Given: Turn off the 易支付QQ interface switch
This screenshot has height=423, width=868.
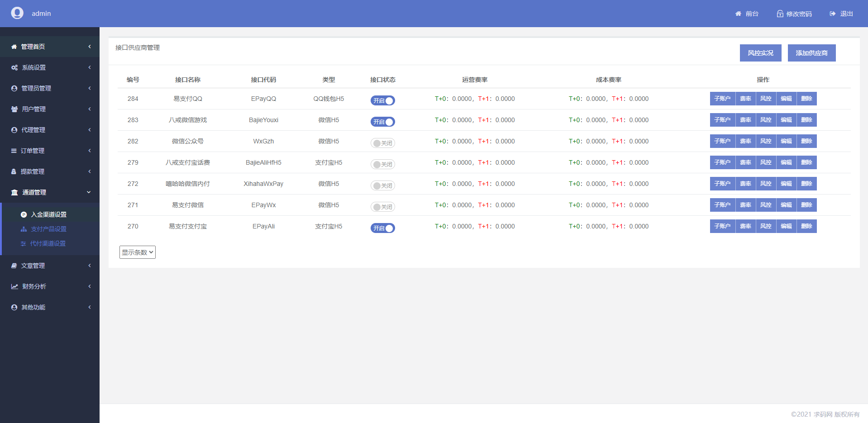Looking at the screenshot, I should pyautogui.click(x=383, y=100).
